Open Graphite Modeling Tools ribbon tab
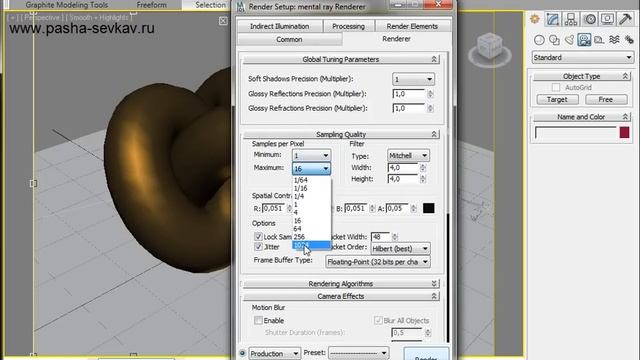The height and width of the screenshot is (360, 640). point(67,5)
